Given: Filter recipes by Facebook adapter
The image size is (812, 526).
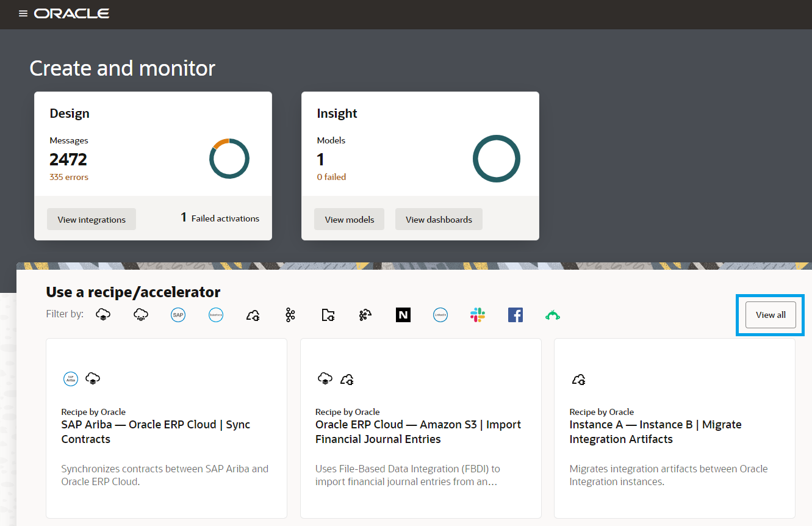Looking at the screenshot, I should [x=516, y=314].
